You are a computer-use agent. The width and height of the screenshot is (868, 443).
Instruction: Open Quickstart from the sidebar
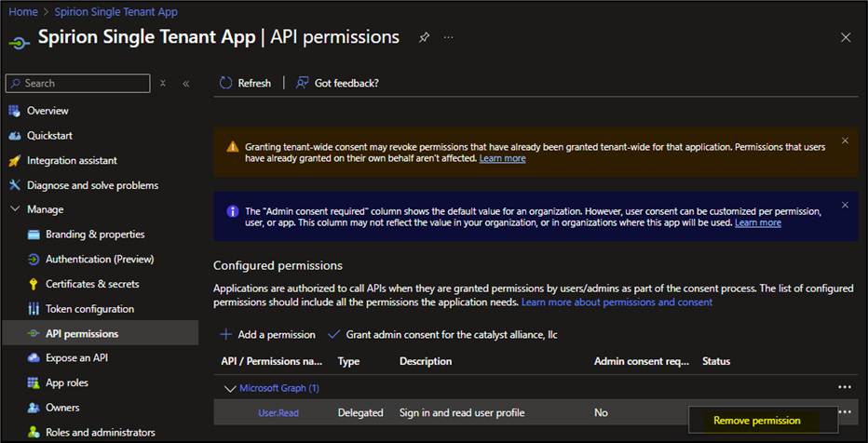[x=49, y=136]
